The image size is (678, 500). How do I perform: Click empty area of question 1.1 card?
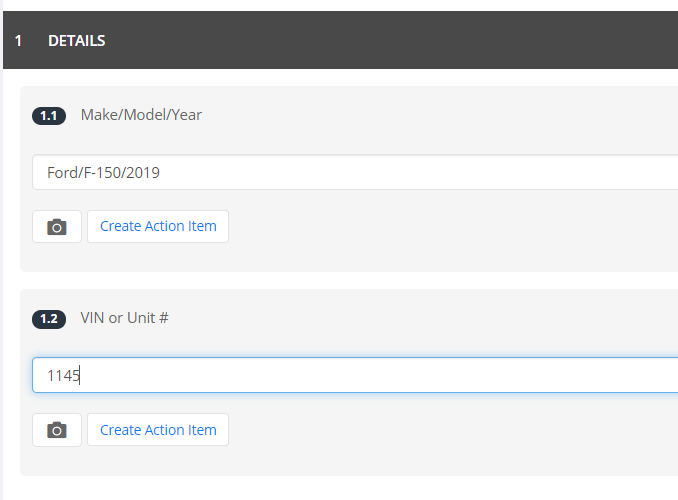coord(432,242)
